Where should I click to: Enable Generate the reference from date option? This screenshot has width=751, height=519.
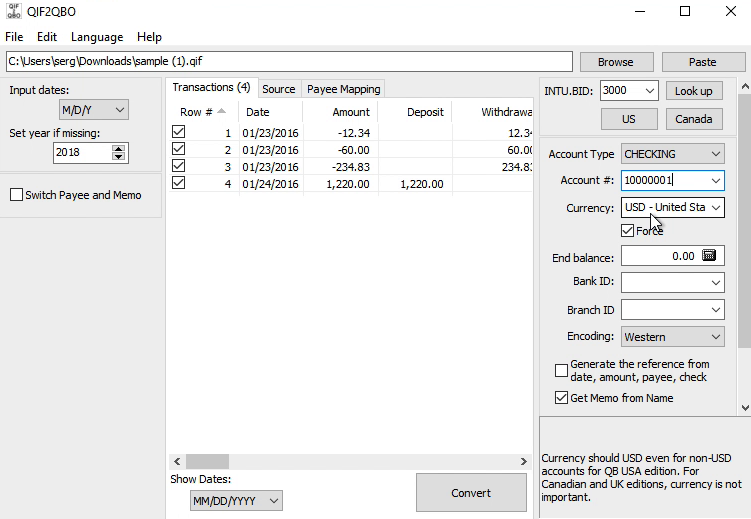click(x=561, y=371)
